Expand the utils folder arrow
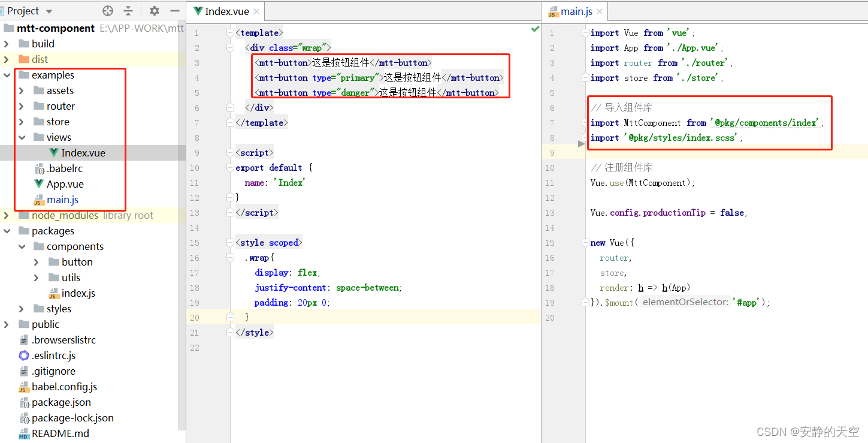 pos(37,278)
